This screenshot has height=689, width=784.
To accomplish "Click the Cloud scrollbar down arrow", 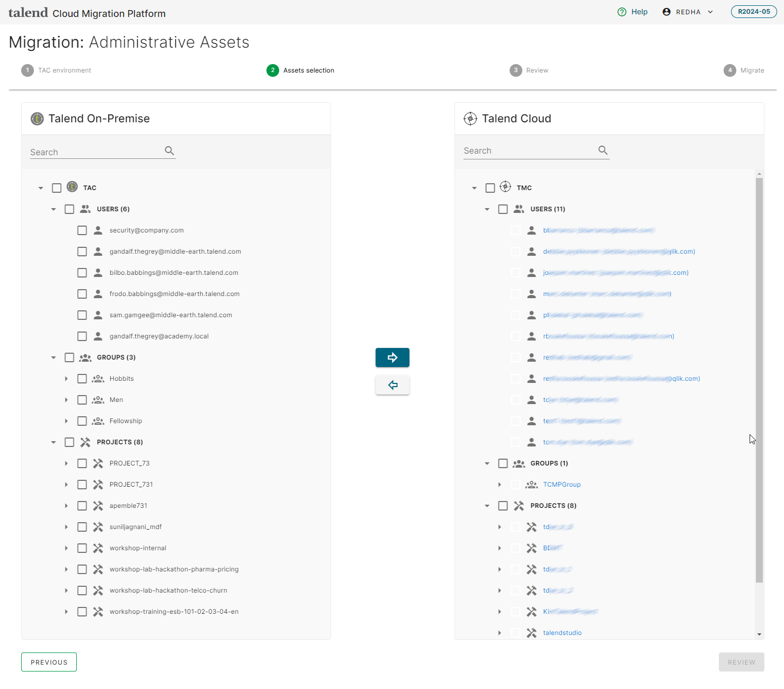I will (x=759, y=634).
